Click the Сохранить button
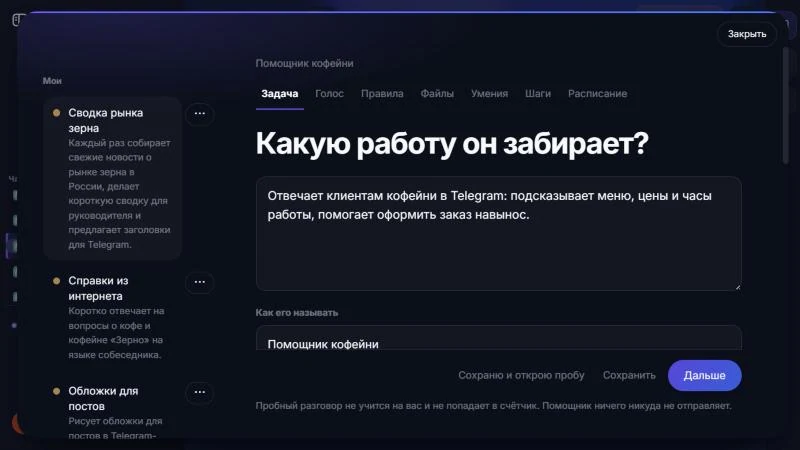The height and width of the screenshot is (450, 800). coord(629,376)
